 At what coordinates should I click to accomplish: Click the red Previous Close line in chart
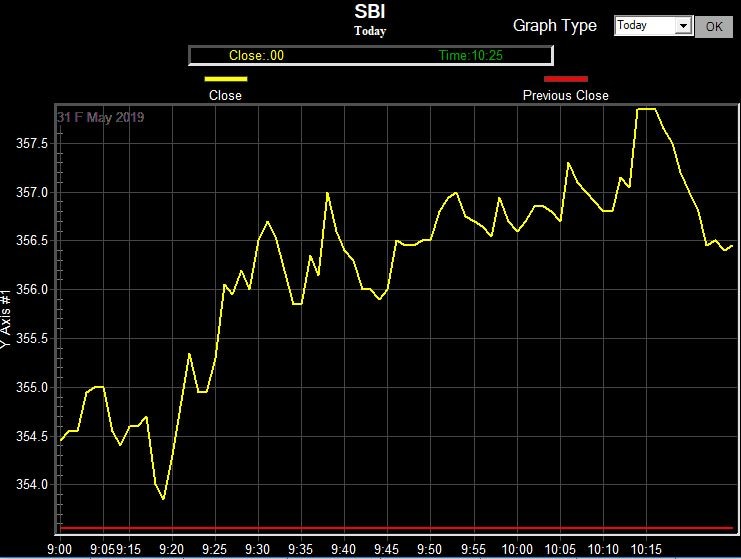400,527
